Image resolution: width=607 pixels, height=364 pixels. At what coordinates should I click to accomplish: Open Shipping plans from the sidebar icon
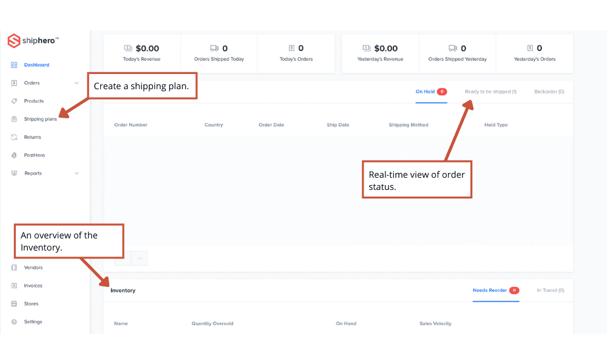[14, 120]
